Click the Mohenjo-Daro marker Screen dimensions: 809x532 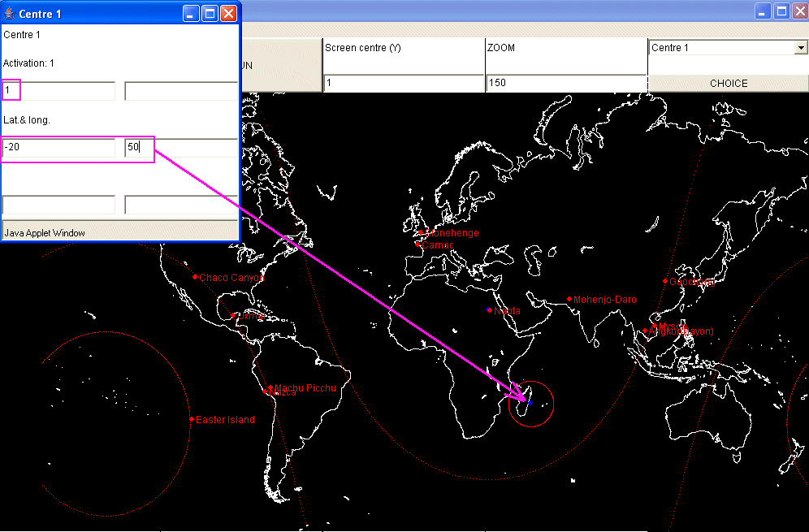(569, 299)
